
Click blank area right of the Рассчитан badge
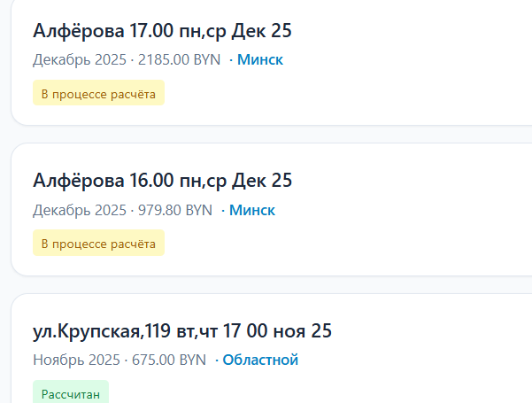310,391
